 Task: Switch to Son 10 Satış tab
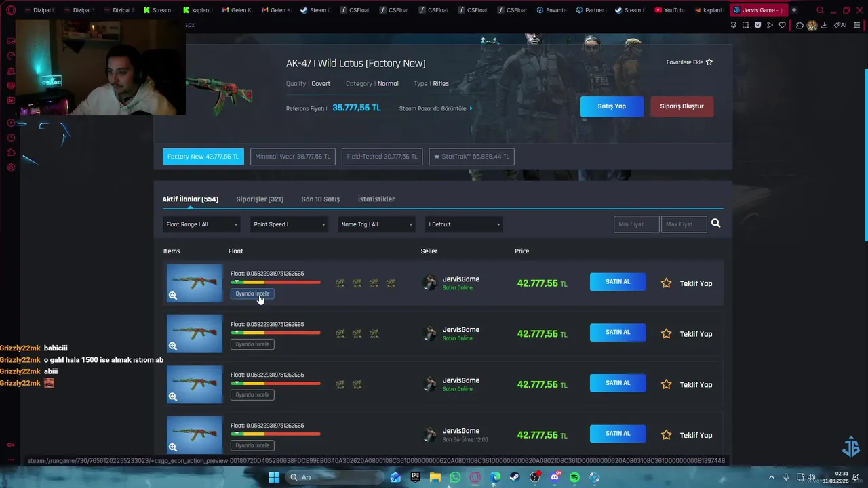321,199
